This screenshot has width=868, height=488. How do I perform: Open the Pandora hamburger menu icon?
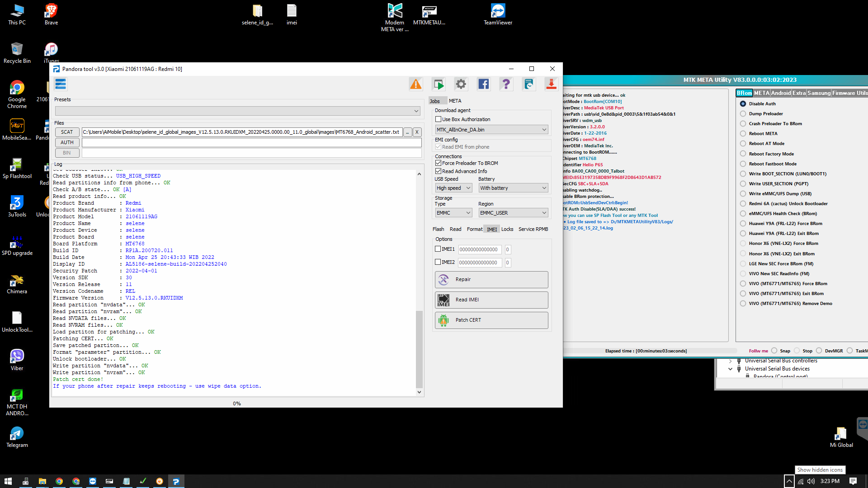tap(61, 84)
